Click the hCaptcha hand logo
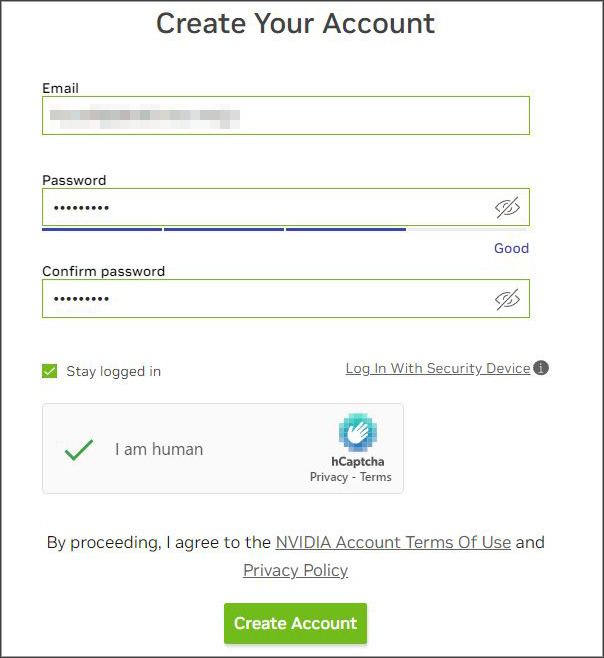This screenshot has width=604, height=658. [357, 433]
